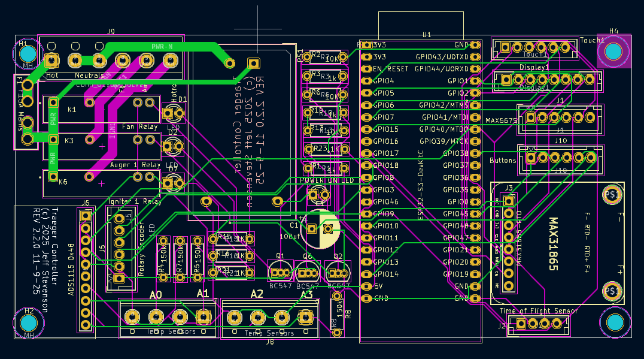The height and width of the screenshot is (359, 644).
Task: Select the Fan Relay silkscreen text
Action: click(x=140, y=127)
